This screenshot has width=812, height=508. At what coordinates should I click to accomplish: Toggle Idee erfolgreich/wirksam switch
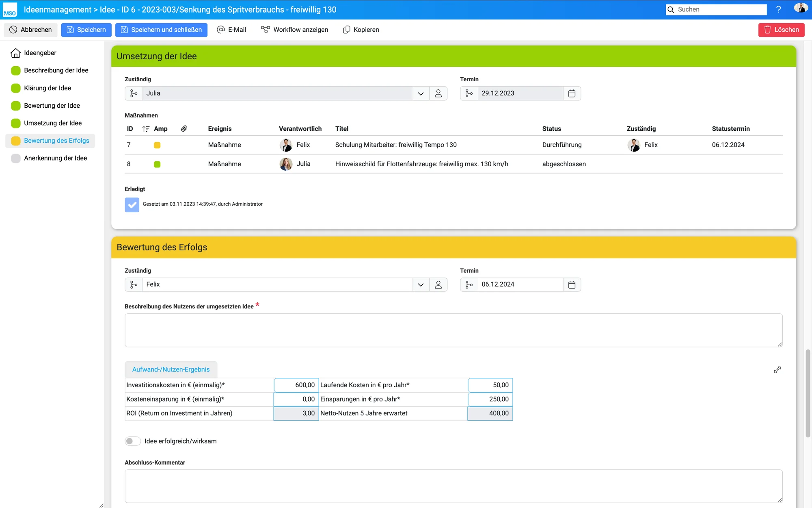pyautogui.click(x=132, y=441)
